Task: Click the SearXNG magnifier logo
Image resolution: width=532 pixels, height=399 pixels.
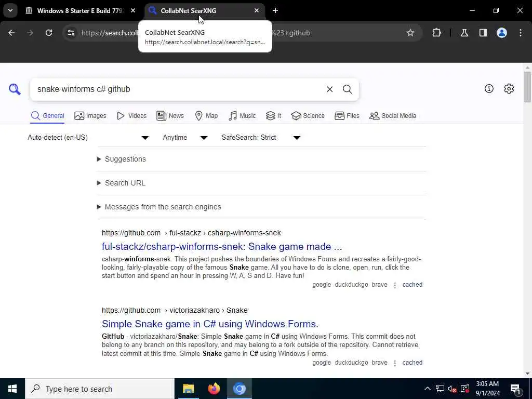Action: point(15,89)
